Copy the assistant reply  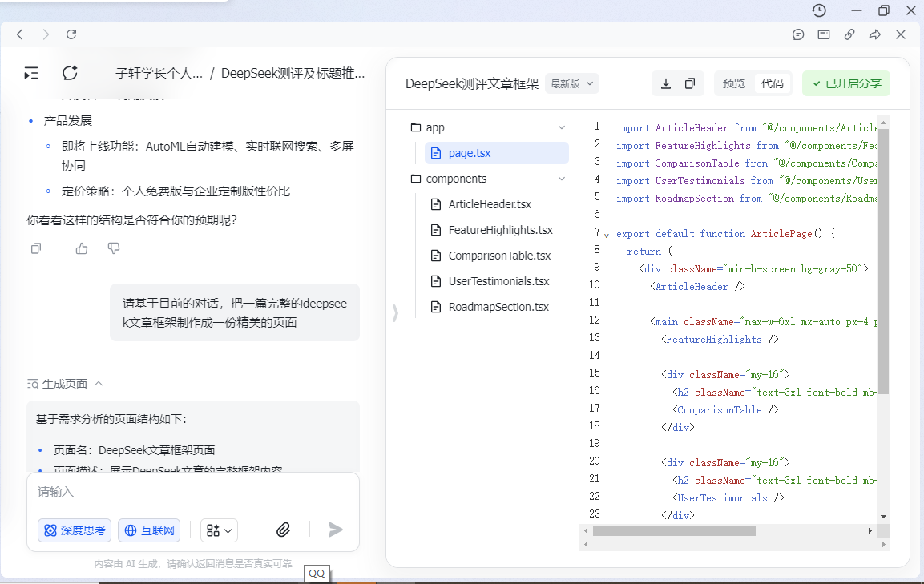pos(36,248)
